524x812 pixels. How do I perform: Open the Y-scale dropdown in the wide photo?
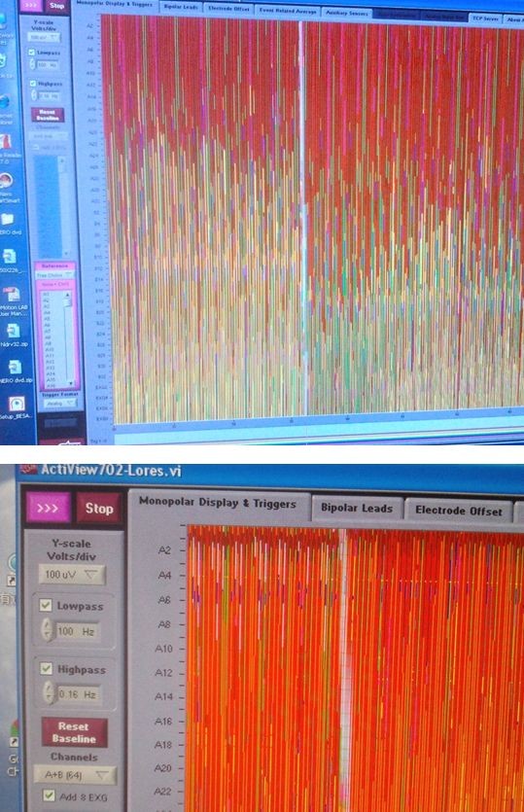(45, 37)
